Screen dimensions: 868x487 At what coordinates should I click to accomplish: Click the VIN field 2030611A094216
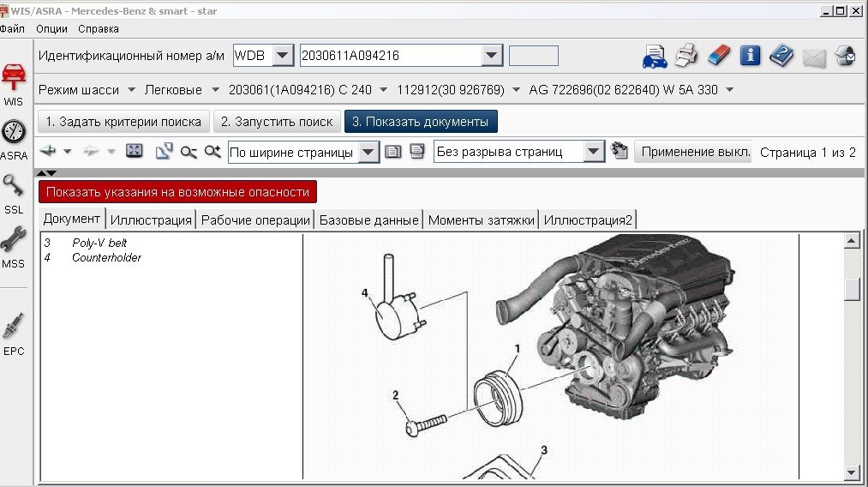point(391,56)
